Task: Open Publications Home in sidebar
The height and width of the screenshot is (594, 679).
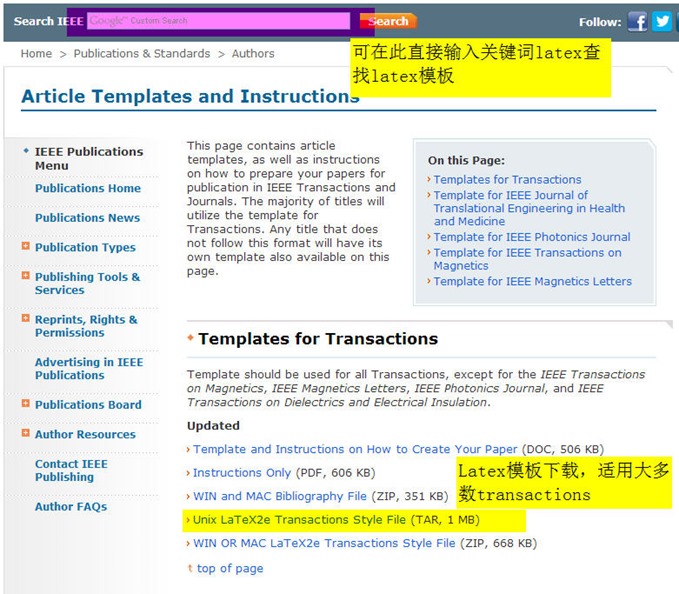Action: [88, 188]
